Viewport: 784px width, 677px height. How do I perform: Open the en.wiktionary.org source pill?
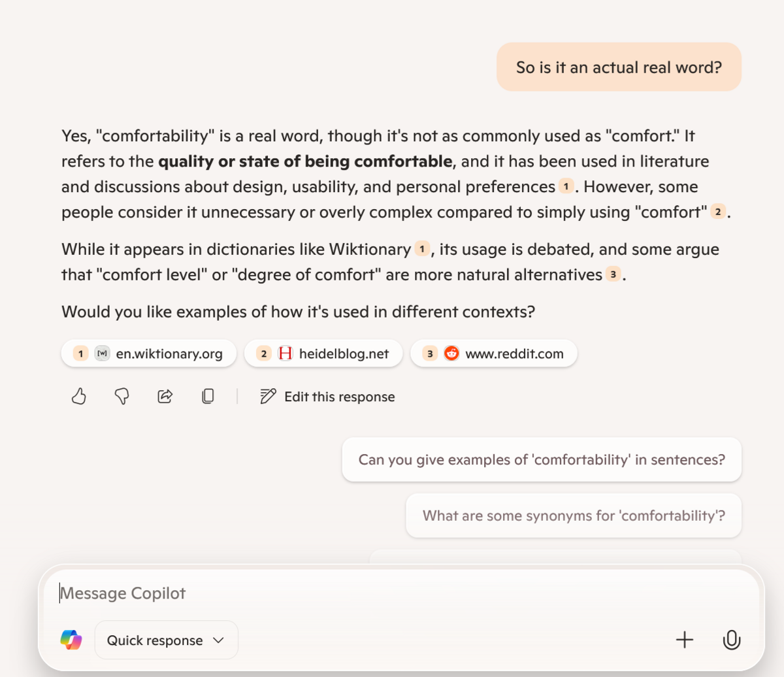click(x=148, y=353)
